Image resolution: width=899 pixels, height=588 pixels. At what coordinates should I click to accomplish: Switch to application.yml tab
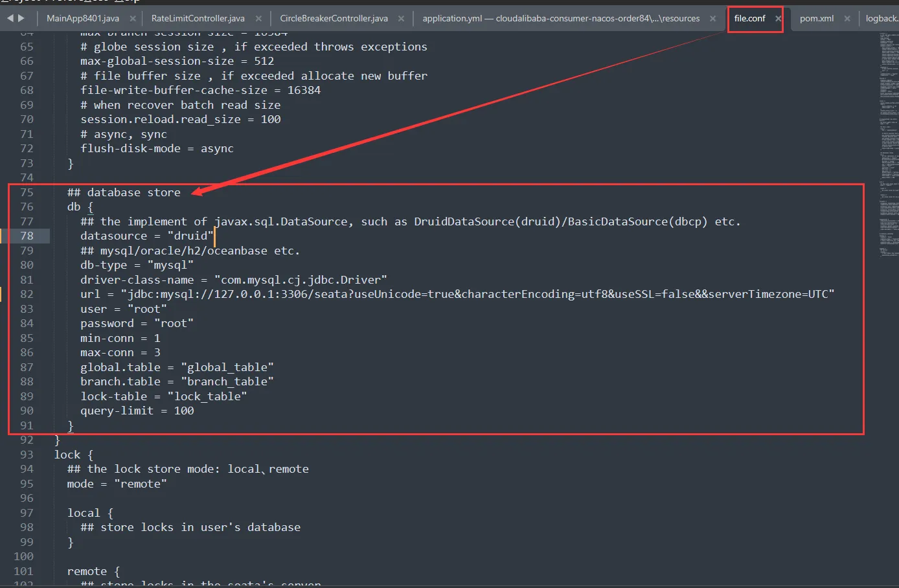click(561, 18)
